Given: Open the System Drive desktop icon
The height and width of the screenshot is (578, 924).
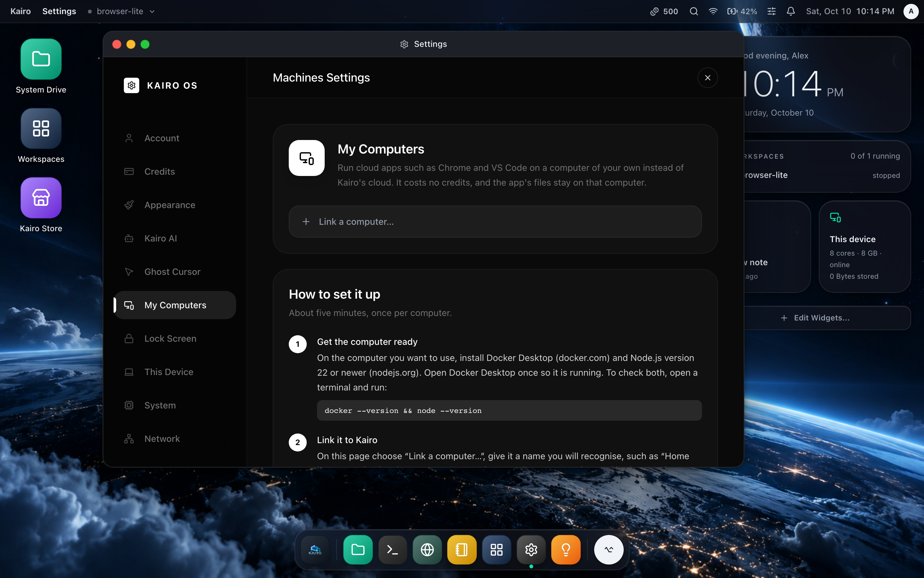Looking at the screenshot, I should click(x=41, y=59).
